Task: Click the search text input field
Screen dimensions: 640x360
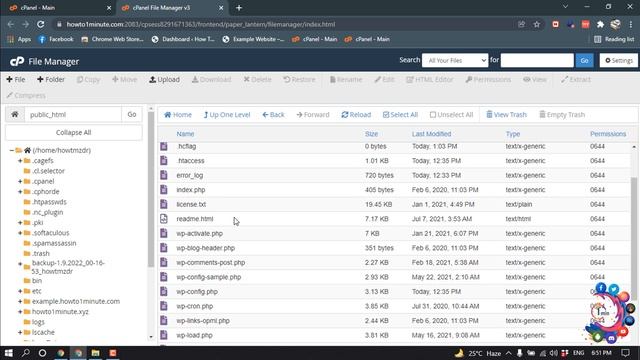Action: 537,60
